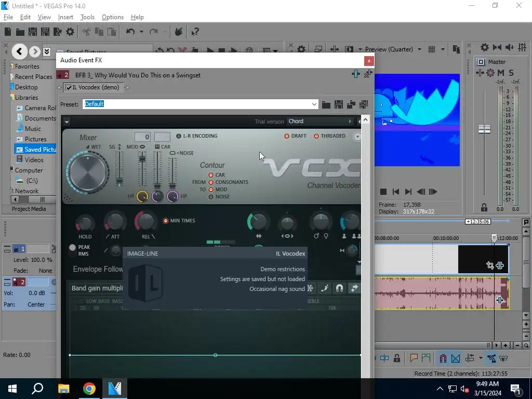532x399 pixels.
Task: Click the lock fader channels icon in Master
Action: [484, 207]
